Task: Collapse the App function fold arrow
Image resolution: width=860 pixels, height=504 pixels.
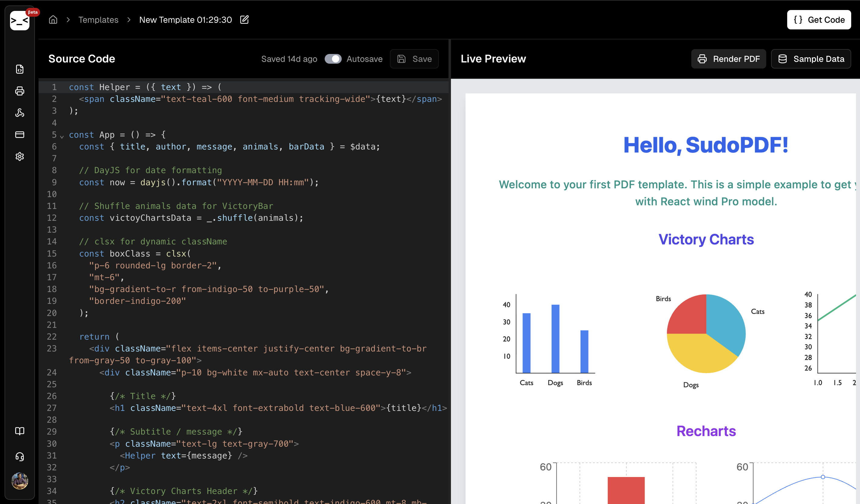Action: [62, 136]
